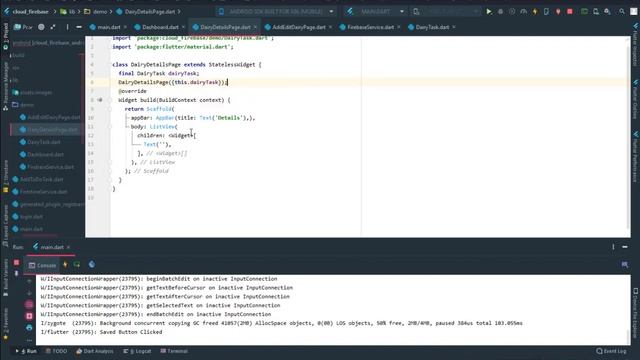The width and height of the screenshot is (640, 360).
Task: Open project panel options vertical dots
Action: pyautogui.click(x=67, y=27)
